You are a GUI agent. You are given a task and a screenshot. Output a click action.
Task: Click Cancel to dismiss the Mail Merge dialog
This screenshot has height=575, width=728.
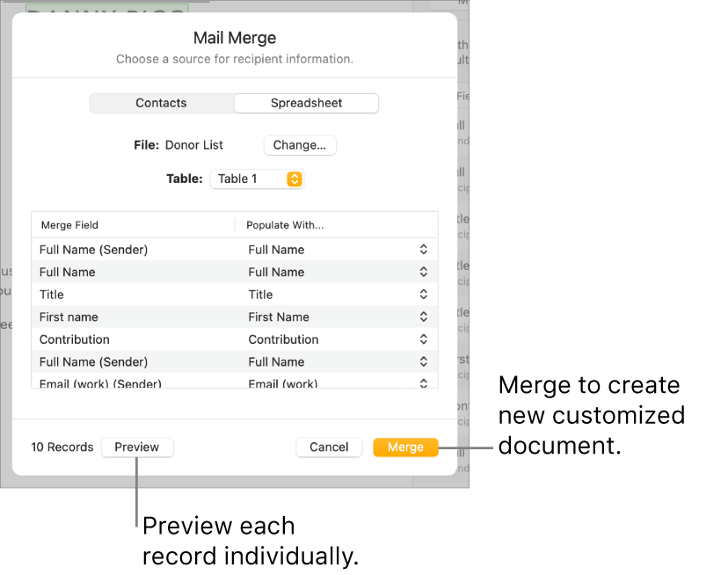coord(329,447)
